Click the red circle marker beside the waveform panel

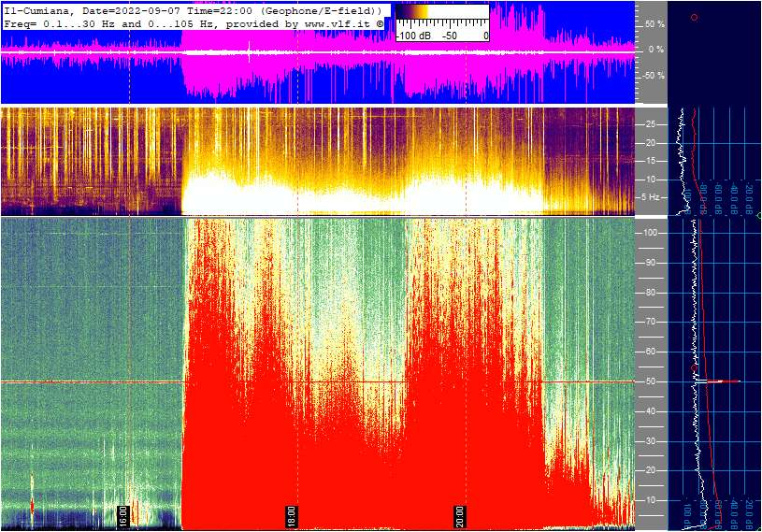click(x=694, y=18)
